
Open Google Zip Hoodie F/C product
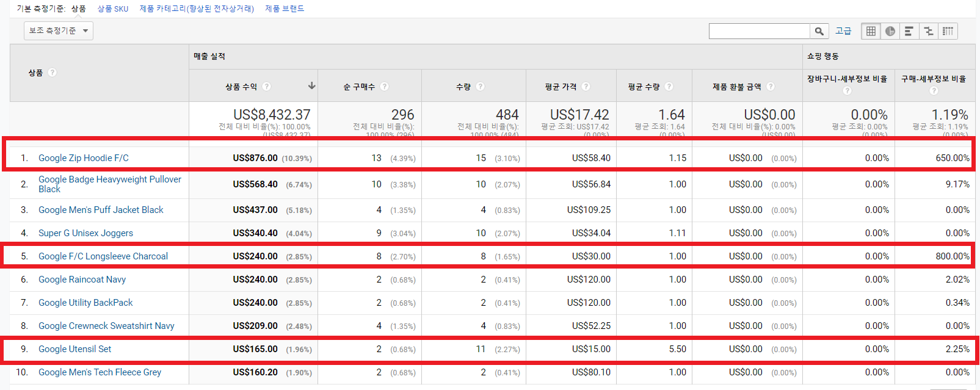(x=84, y=158)
